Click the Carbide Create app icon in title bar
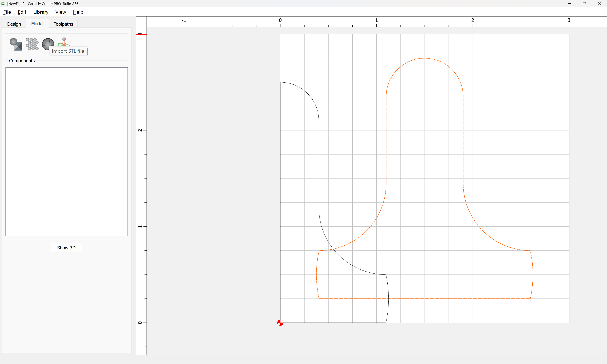The width and height of the screenshot is (607, 364). 3,4
